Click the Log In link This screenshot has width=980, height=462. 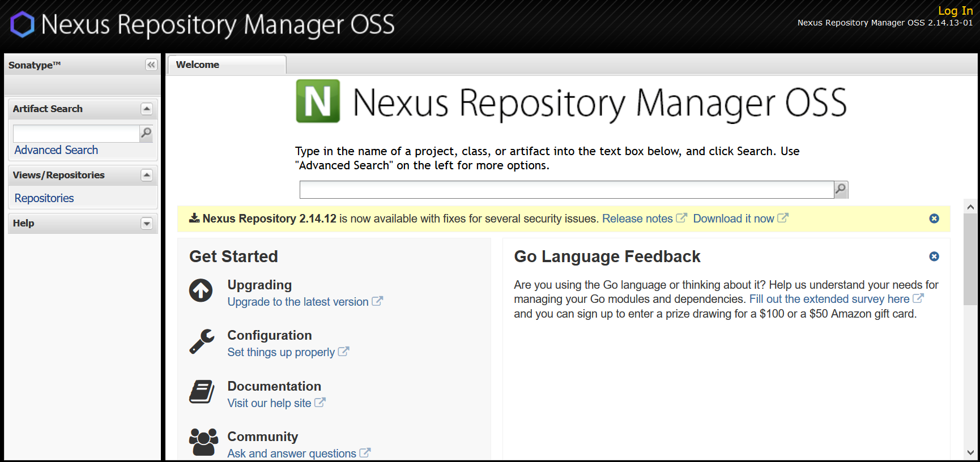(x=955, y=10)
